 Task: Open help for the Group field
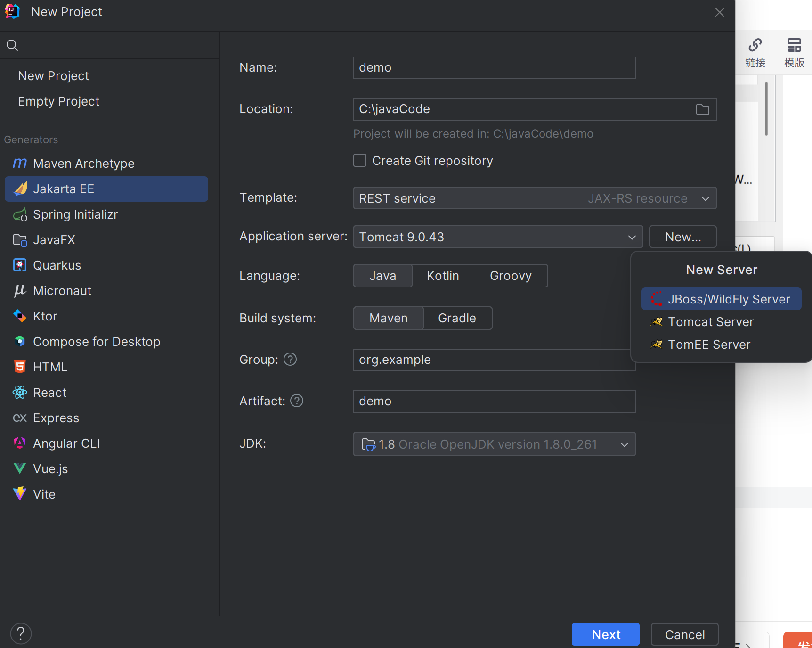click(290, 360)
